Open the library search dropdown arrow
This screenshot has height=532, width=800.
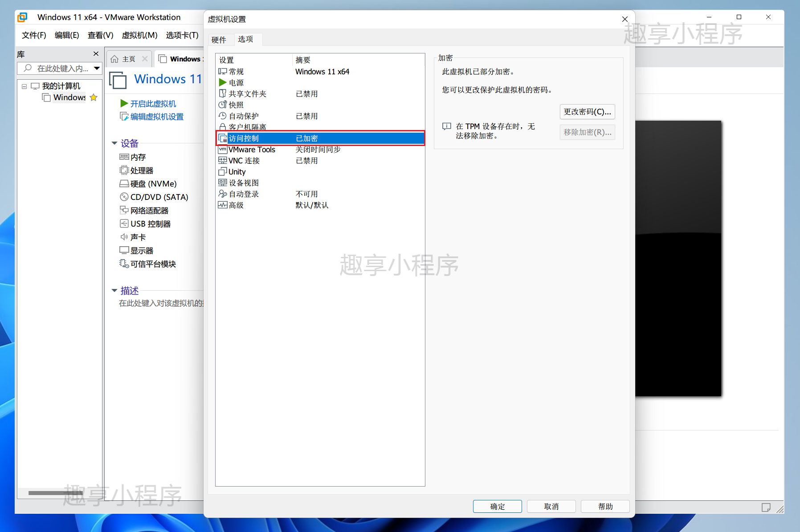(97, 68)
